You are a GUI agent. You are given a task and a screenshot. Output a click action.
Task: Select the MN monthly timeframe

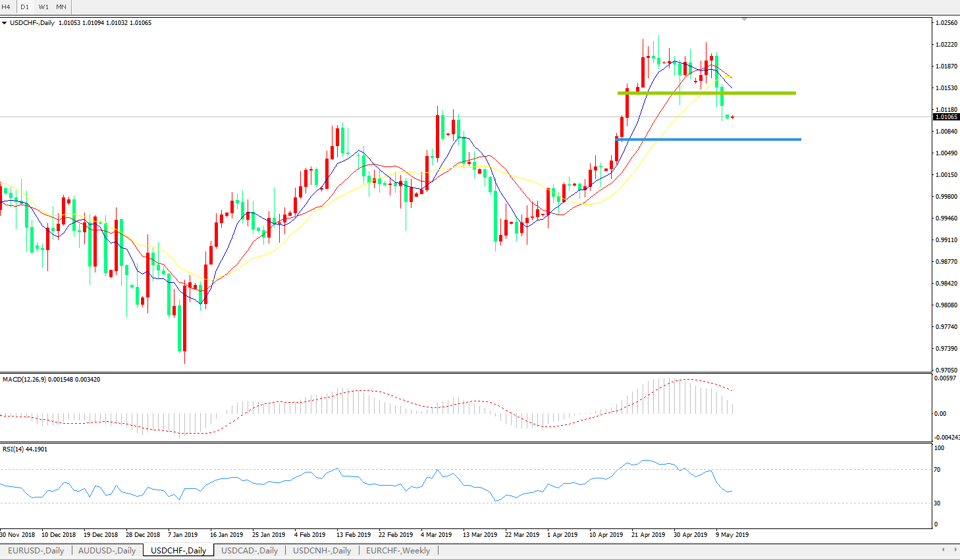coord(61,7)
